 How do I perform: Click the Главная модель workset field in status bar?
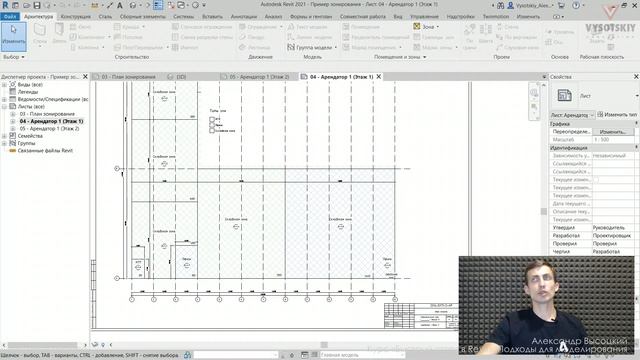click(x=362, y=355)
